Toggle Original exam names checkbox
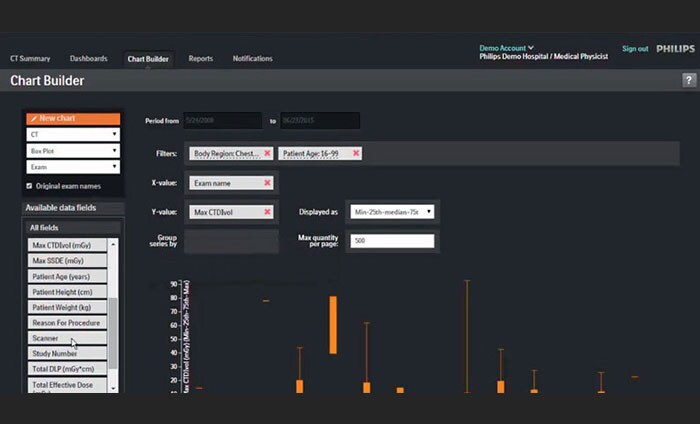The height and width of the screenshot is (424, 700). click(x=29, y=186)
